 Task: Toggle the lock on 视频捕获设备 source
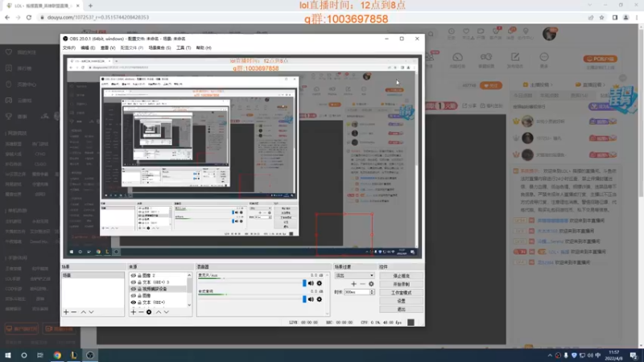[x=139, y=289]
